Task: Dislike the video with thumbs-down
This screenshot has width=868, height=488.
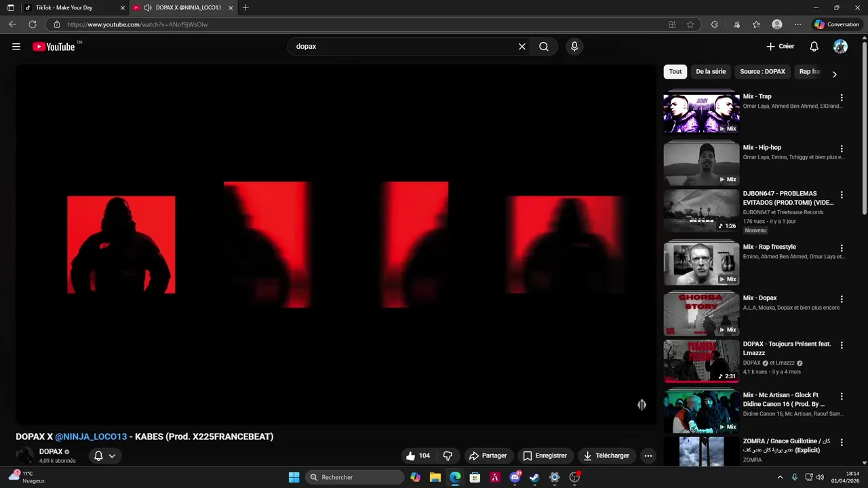Action: [448, 455]
